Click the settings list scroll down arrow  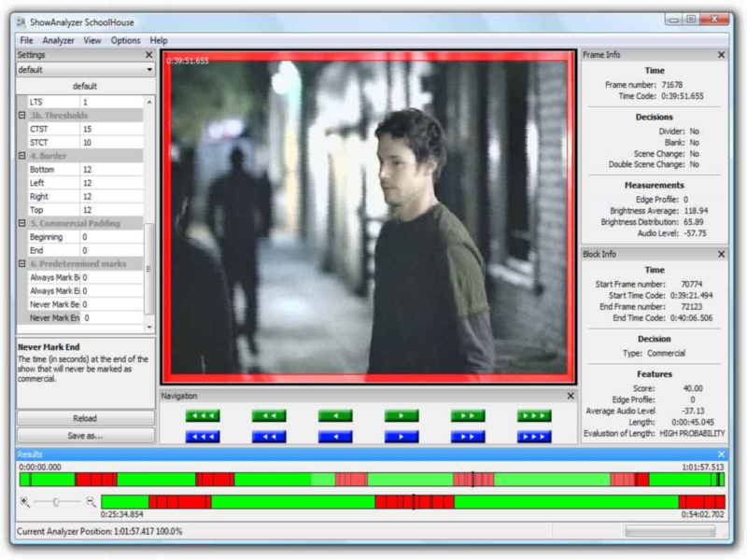point(149,328)
